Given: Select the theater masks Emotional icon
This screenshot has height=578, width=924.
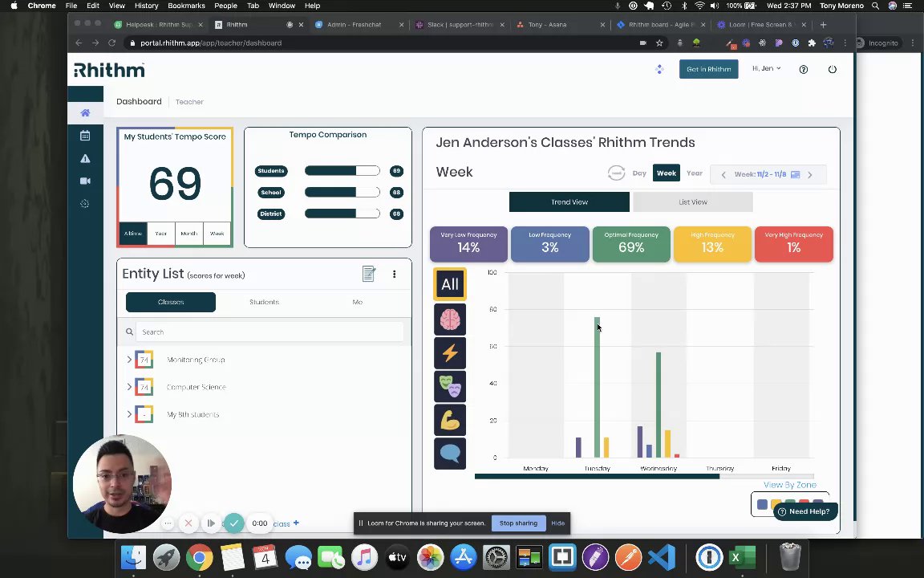Looking at the screenshot, I should click(450, 386).
